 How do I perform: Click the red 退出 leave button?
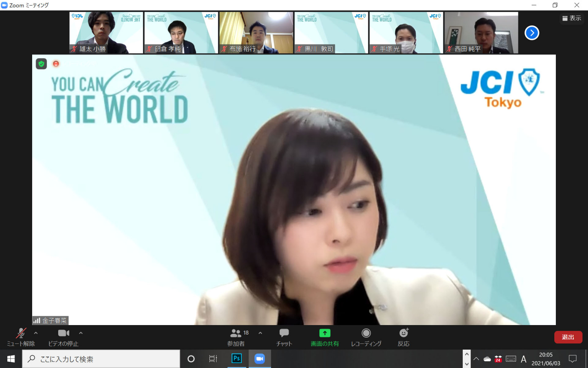568,337
